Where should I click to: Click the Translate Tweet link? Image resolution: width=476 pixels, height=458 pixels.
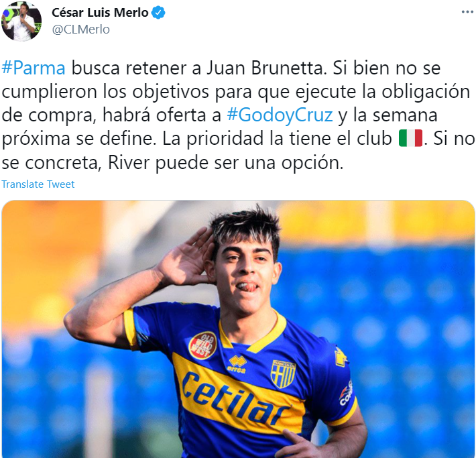point(38,184)
